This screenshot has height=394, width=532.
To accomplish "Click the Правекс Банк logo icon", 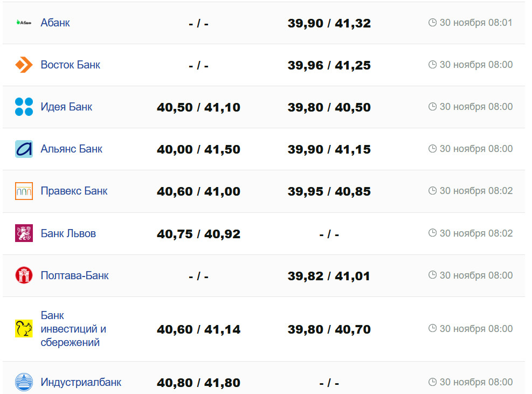I will tap(24, 191).
